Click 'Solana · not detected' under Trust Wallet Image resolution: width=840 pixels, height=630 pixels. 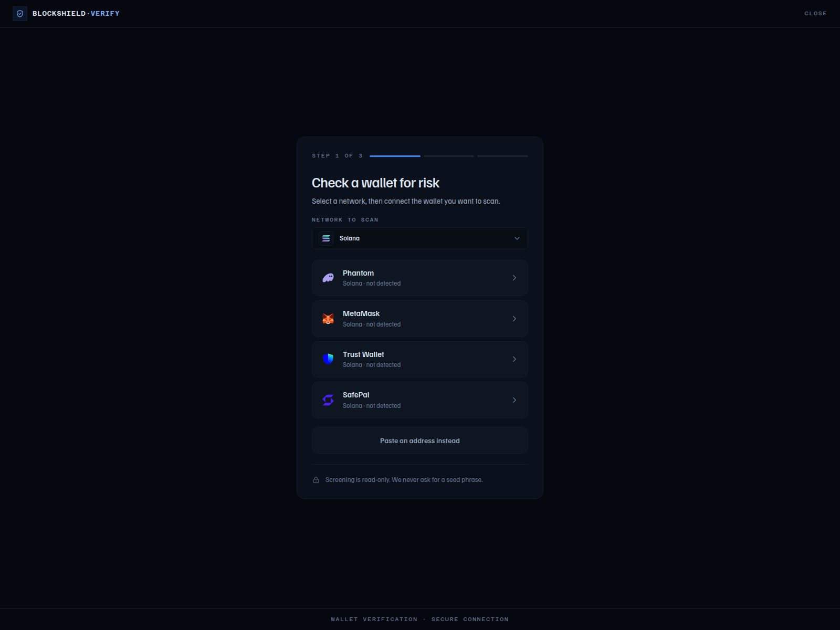click(x=372, y=365)
